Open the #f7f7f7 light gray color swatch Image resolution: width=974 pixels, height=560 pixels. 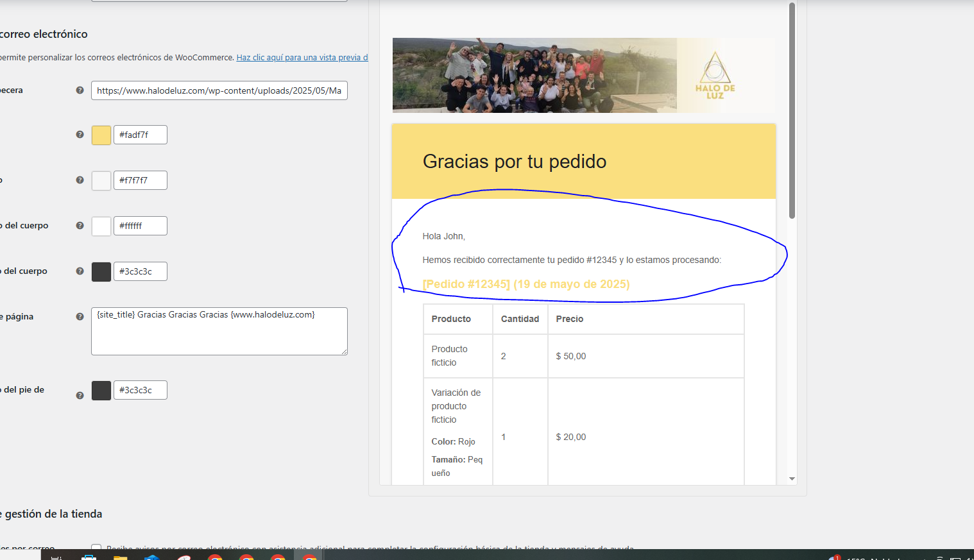click(x=101, y=180)
